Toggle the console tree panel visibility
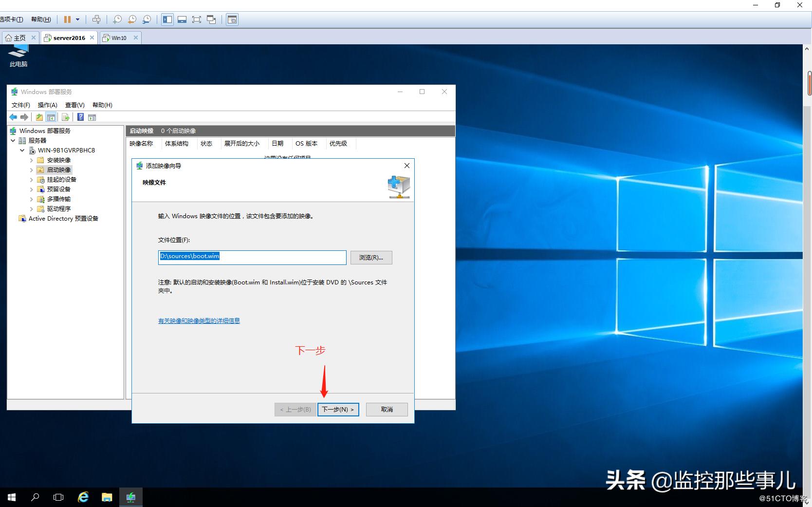Screen dimensions: 812x507 point(51,117)
